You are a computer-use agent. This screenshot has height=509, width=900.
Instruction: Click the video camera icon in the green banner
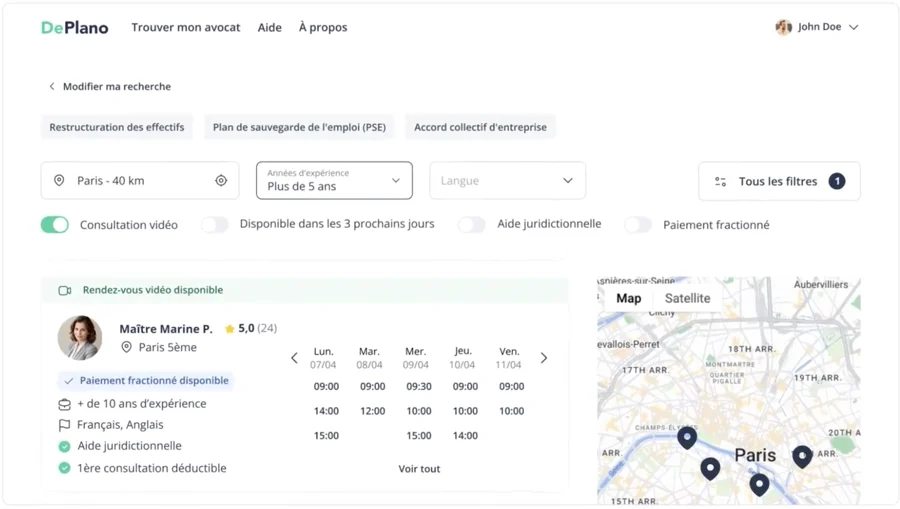click(65, 291)
